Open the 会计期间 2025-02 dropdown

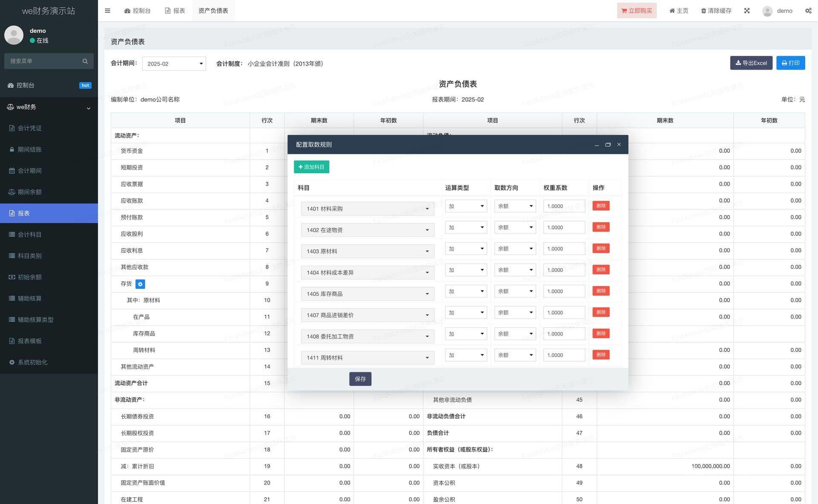click(174, 64)
